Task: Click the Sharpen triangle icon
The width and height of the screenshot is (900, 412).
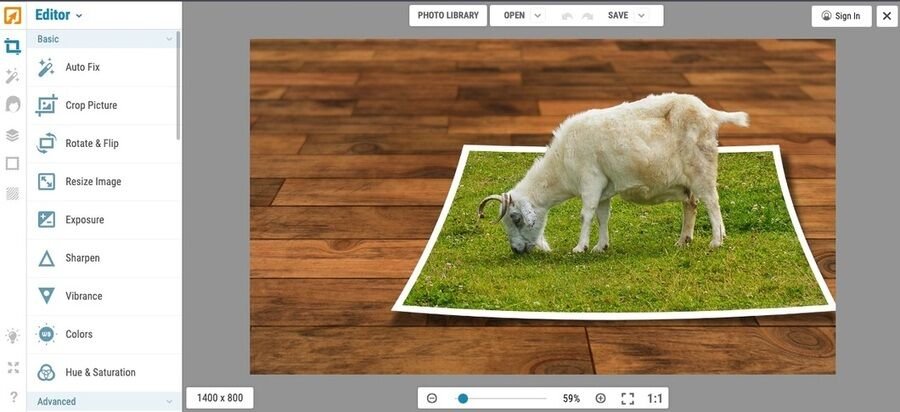Action: [46, 259]
